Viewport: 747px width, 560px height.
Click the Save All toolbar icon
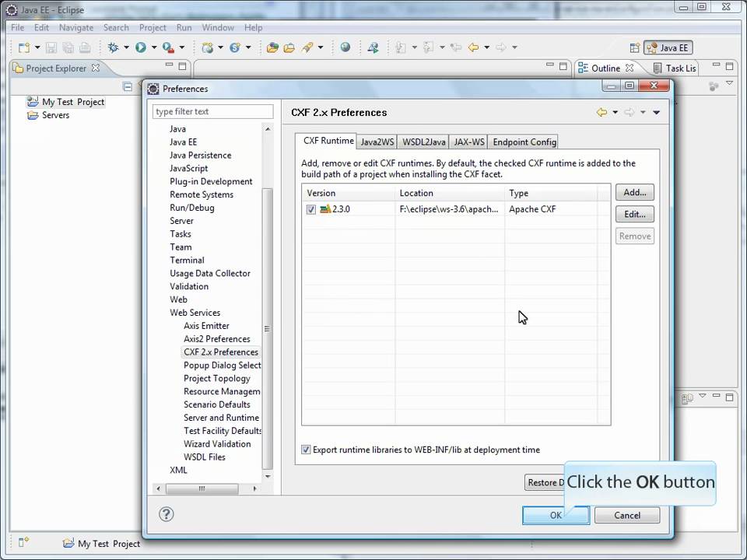[x=68, y=47]
